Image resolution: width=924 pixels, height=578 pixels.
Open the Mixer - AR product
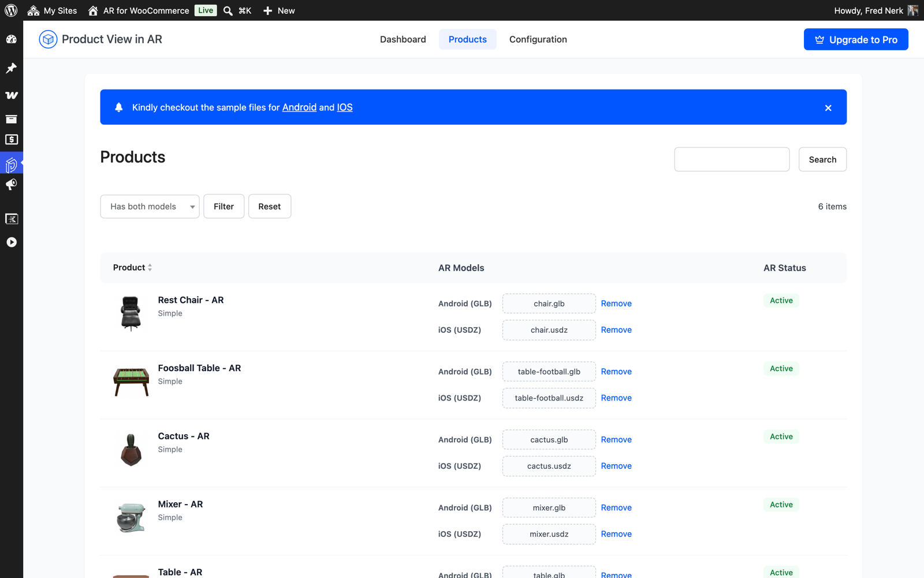coord(180,505)
